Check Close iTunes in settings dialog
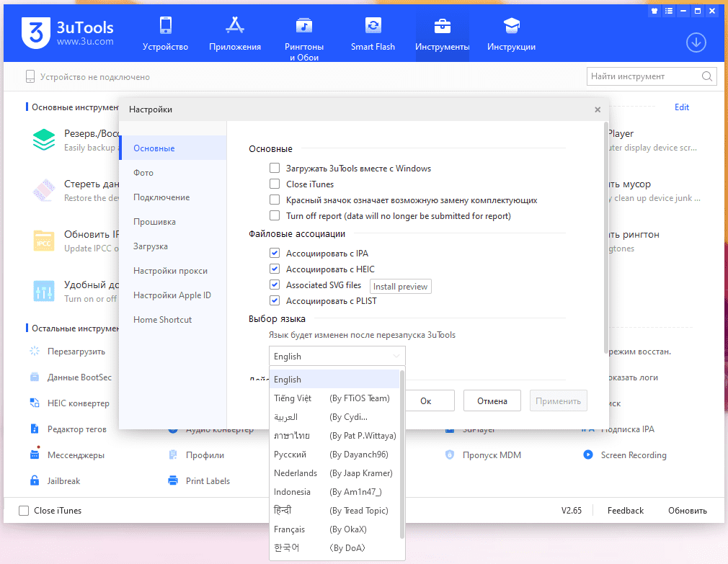Screen dimensions: 728x564 (x=275, y=184)
